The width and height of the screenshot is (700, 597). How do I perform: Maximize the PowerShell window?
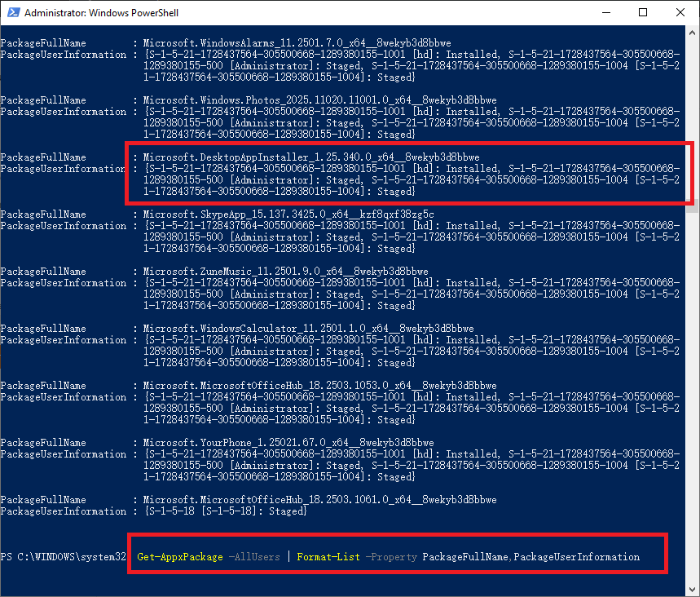(x=643, y=12)
